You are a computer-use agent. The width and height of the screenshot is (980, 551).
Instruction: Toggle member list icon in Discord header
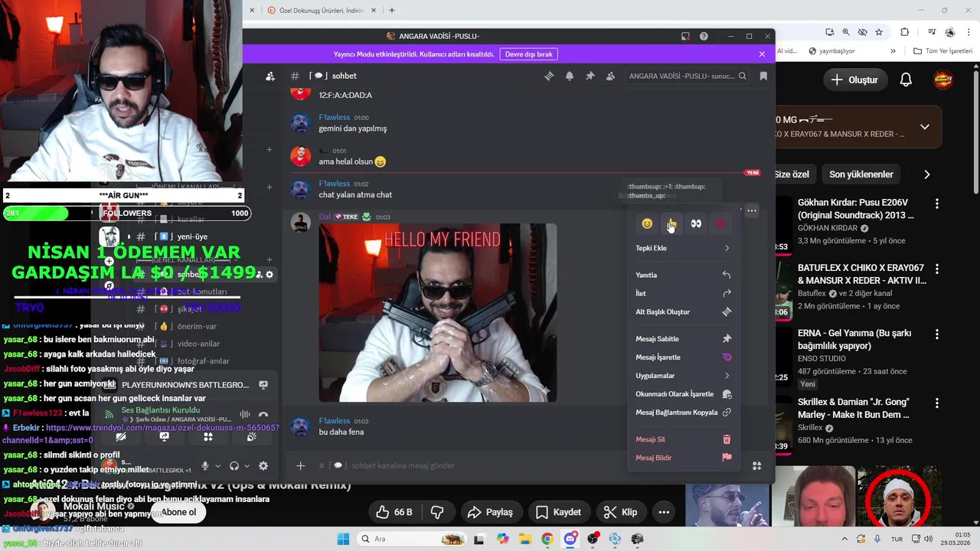click(x=610, y=76)
